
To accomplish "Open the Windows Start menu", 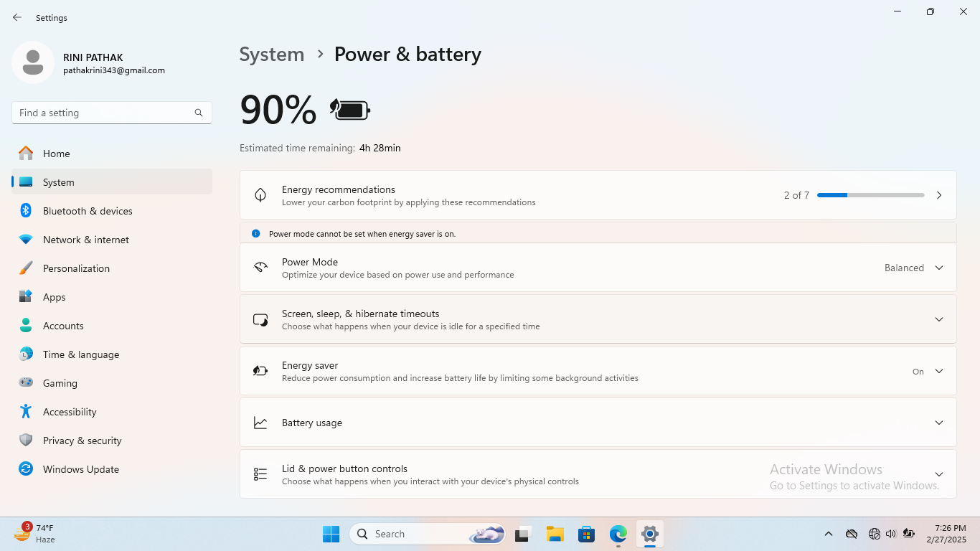I will [x=331, y=534].
